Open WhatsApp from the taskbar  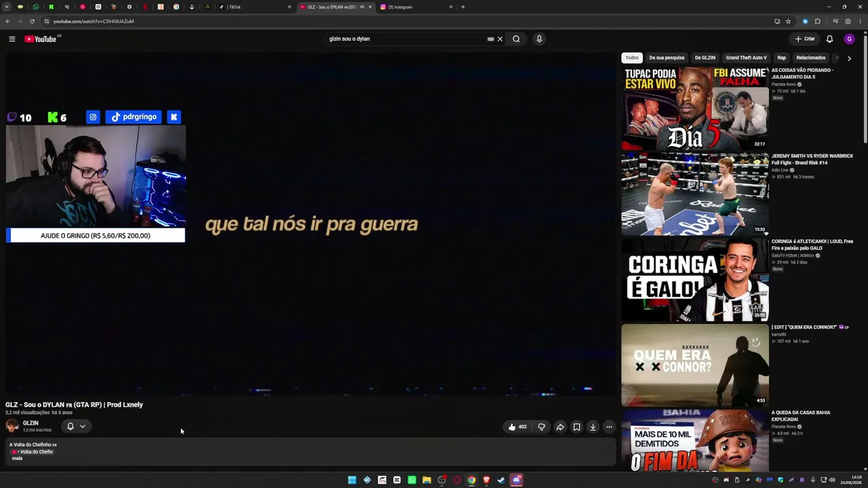click(412, 480)
